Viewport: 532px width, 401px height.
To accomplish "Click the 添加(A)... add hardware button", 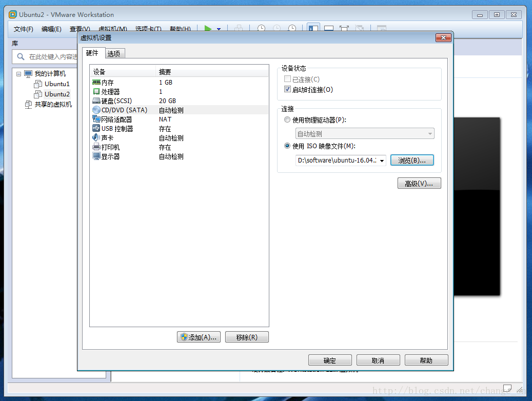I will (199, 337).
